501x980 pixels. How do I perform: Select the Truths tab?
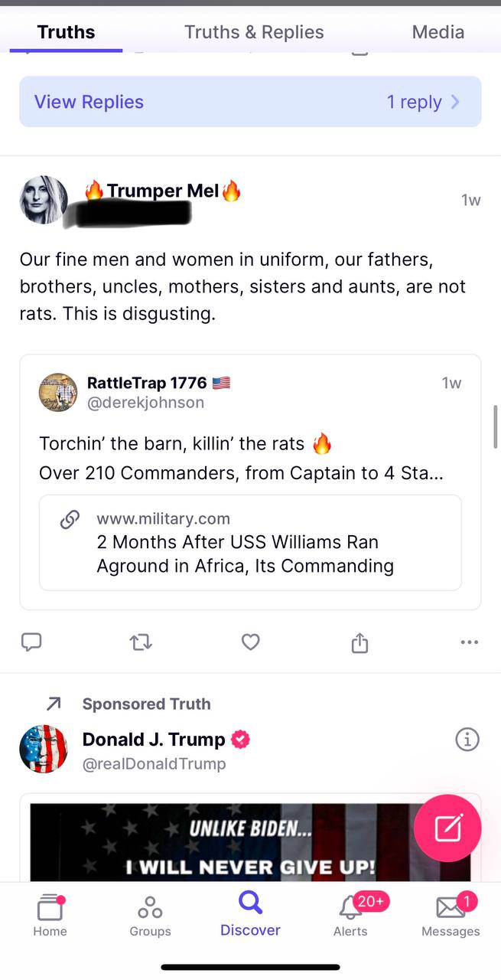pyautogui.click(x=66, y=32)
